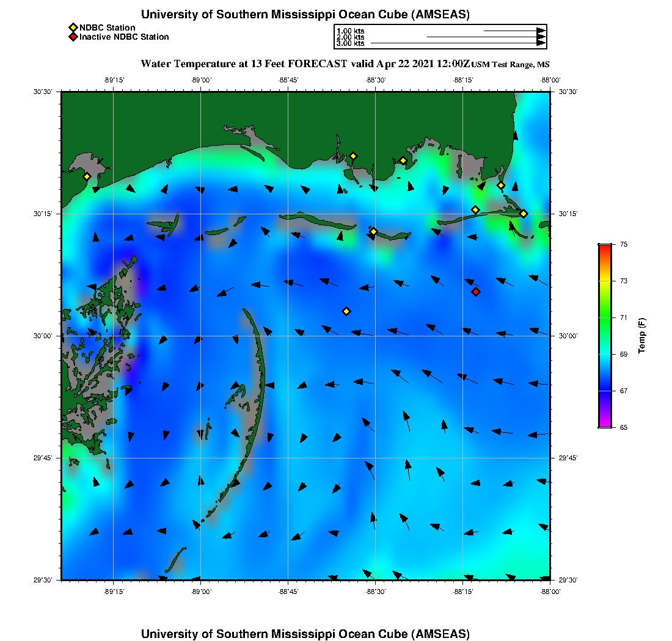
Task: Click the "Temp (F)" color bar label
Action: click(641, 336)
